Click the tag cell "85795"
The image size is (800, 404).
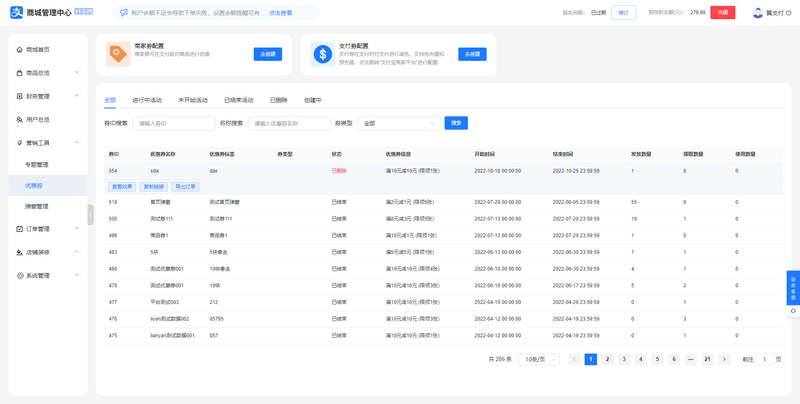217,319
